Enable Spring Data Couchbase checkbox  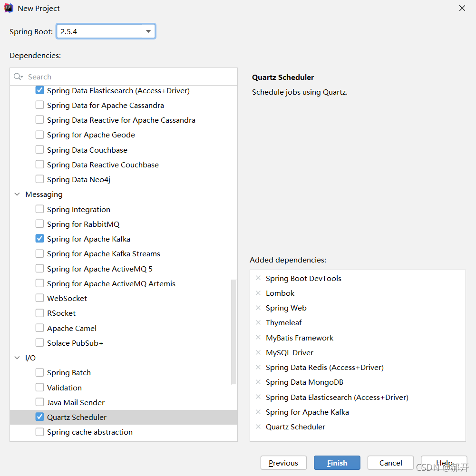tap(39, 150)
